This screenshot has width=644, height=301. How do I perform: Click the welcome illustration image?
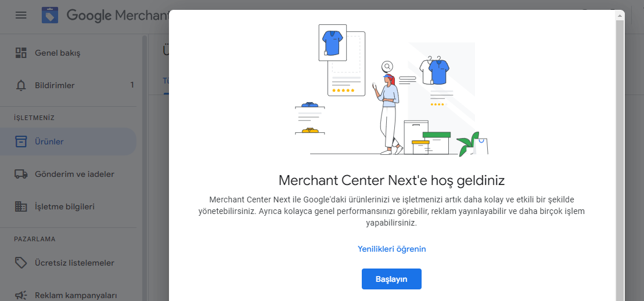[391, 89]
